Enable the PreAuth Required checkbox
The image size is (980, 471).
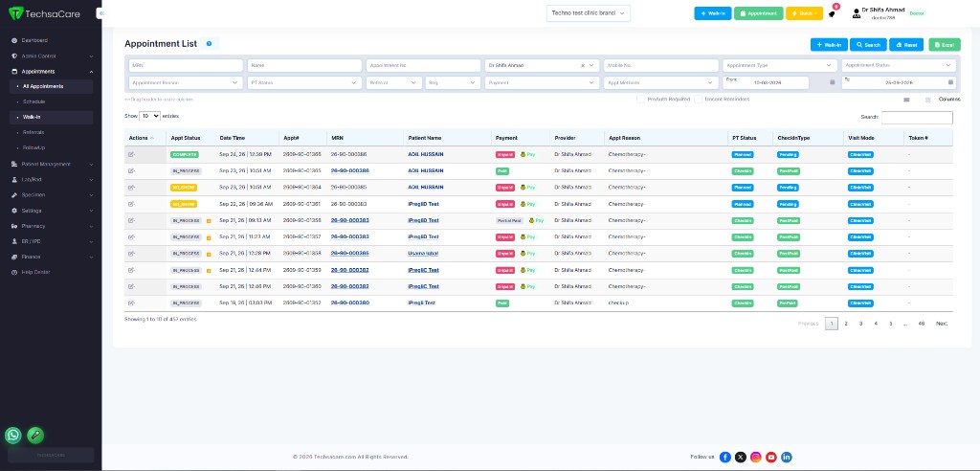(x=640, y=99)
